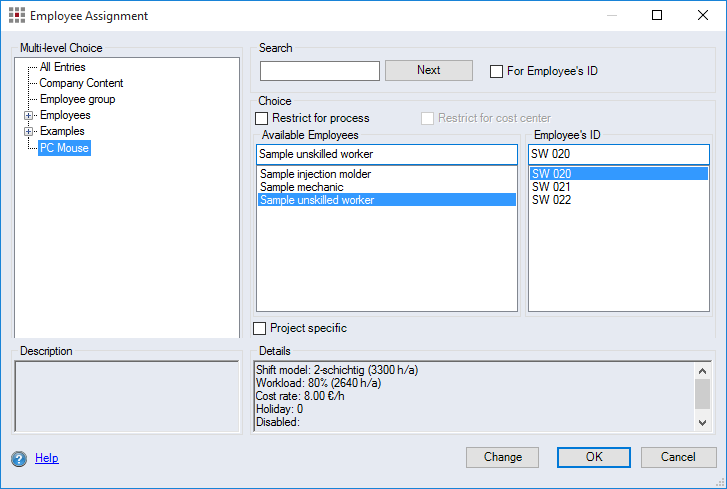
Task: Expand the Examples tree node
Action: (x=29, y=132)
